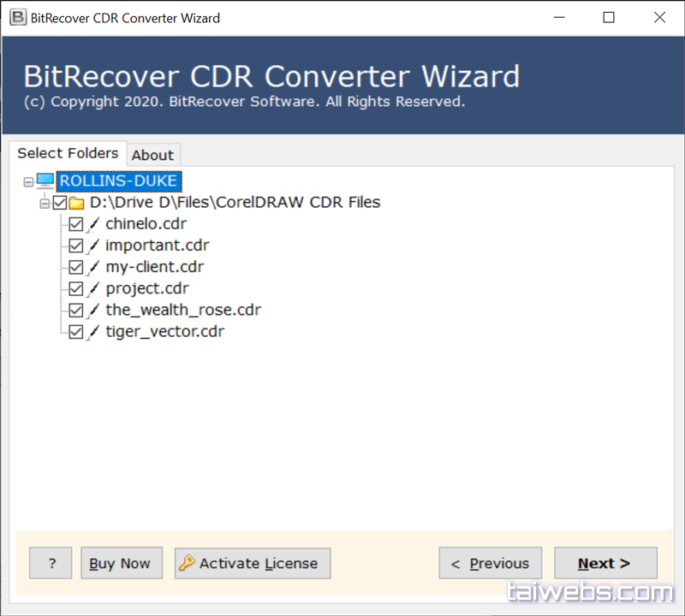Collapse the ROLLINS-DUKE tree node
685x616 pixels.
[28, 181]
